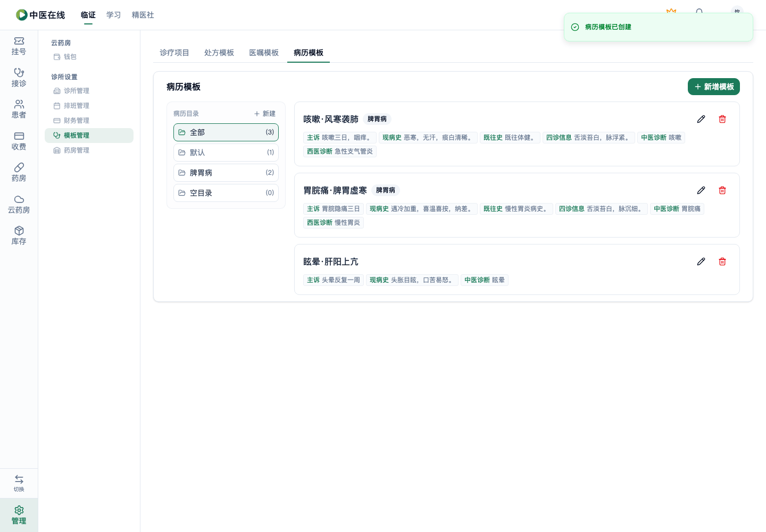The width and height of the screenshot is (766, 532).
Task: Open the 接诊 consultation sidebar icon
Action: (x=19, y=78)
